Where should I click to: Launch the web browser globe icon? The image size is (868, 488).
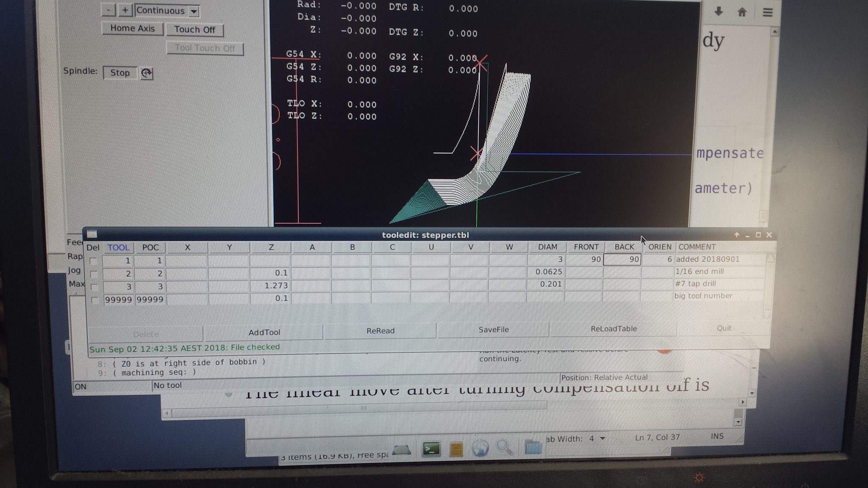[x=480, y=448]
